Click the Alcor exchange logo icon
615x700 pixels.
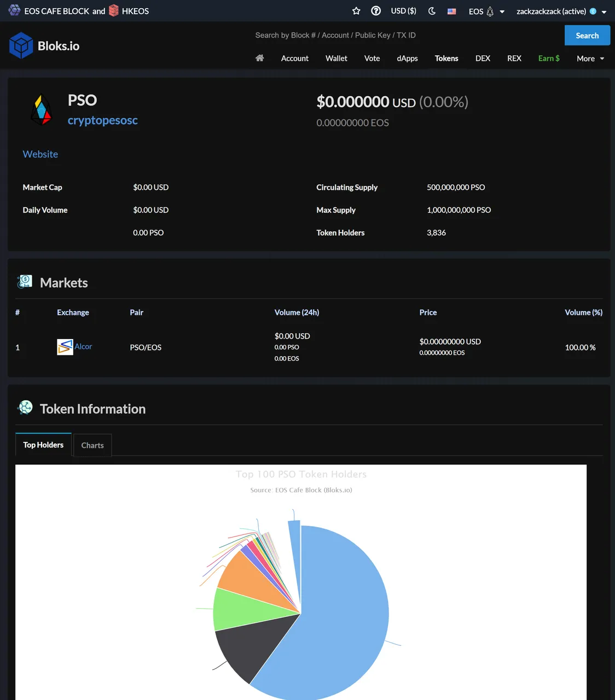click(x=65, y=347)
